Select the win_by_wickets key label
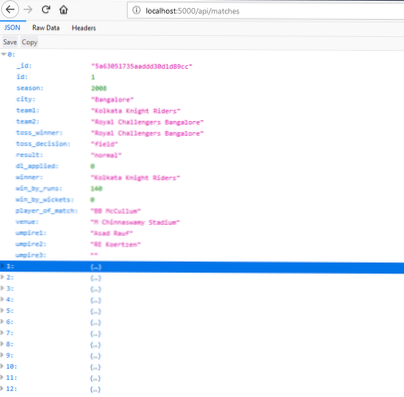The image size is (404, 397). 44,199
